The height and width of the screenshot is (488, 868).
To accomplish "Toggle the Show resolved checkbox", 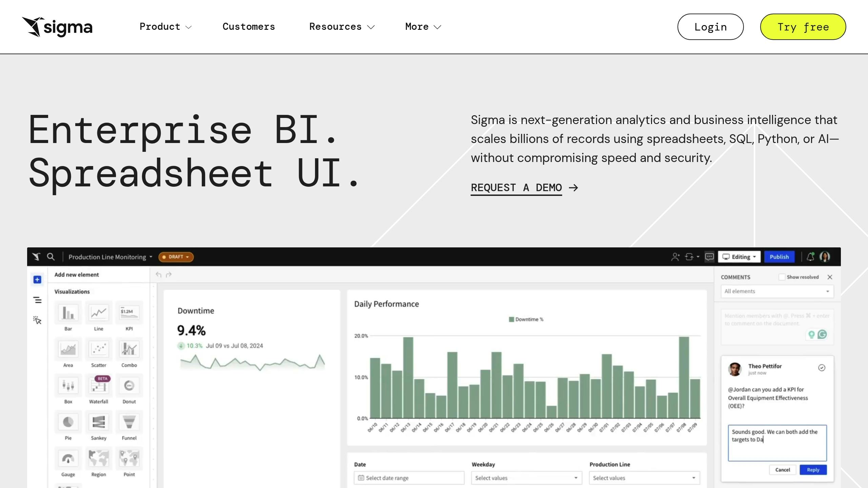I will click(x=782, y=277).
